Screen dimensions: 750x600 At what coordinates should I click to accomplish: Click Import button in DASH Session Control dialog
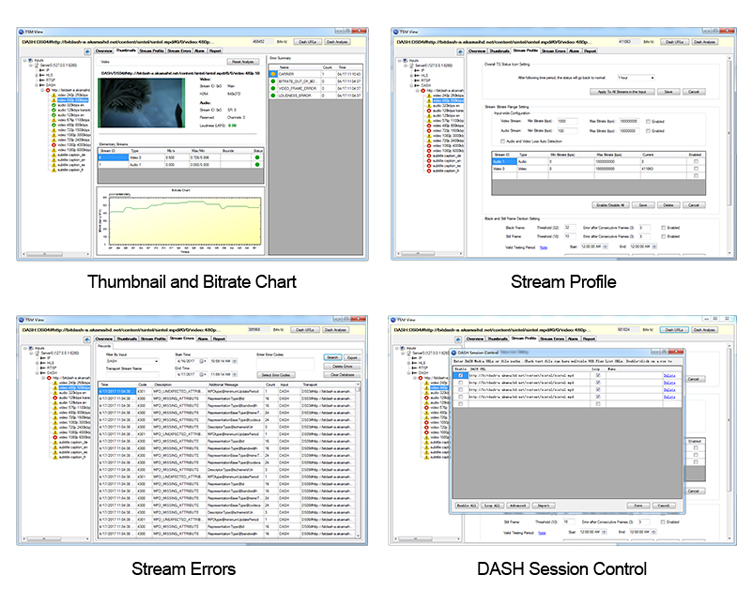[543, 506]
